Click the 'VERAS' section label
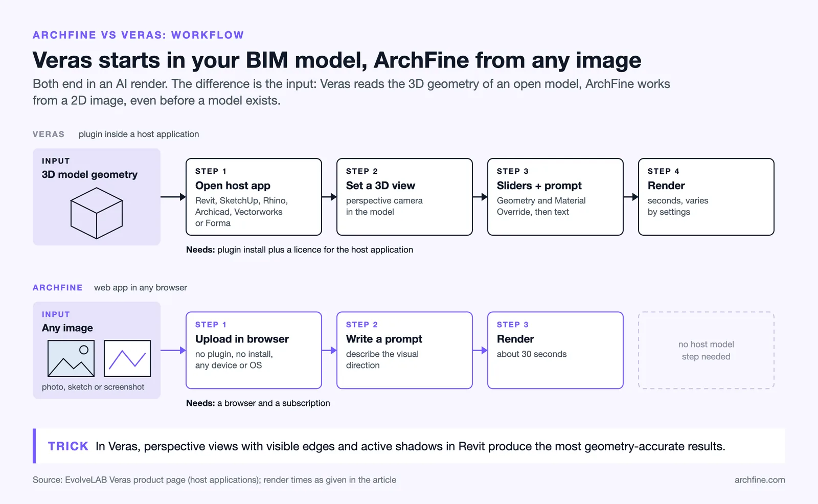Image resolution: width=818 pixels, height=504 pixels. (49, 134)
